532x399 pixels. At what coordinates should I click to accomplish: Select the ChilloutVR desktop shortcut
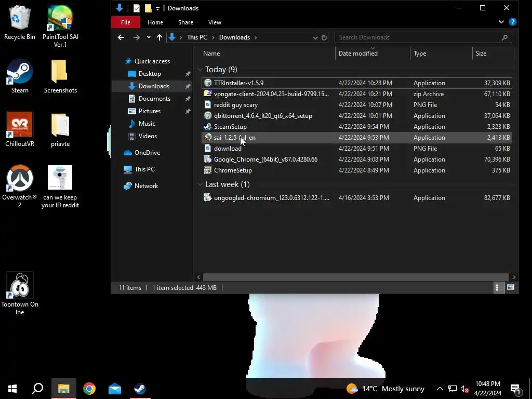20,129
